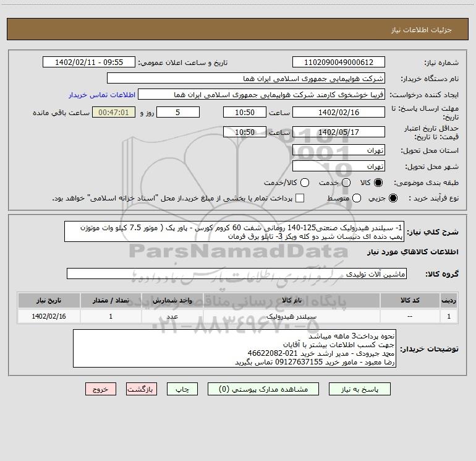
Task: Click the بازگشت back button
Action: pos(142,389)
